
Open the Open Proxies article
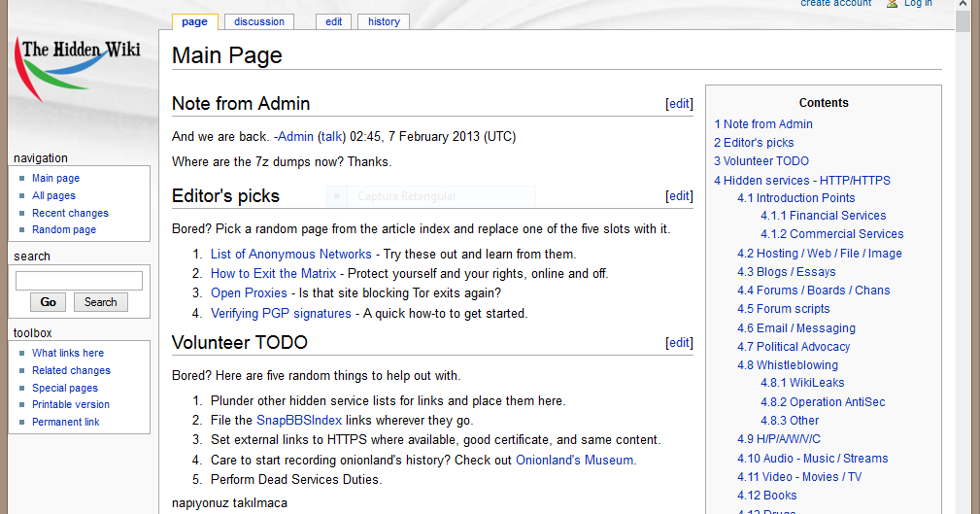click(x=249, y=292)
